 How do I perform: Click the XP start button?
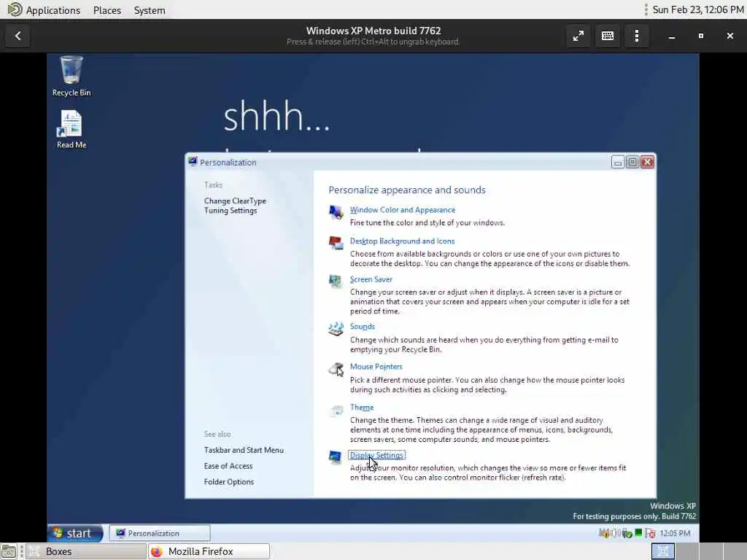click(x=75, y=533)
